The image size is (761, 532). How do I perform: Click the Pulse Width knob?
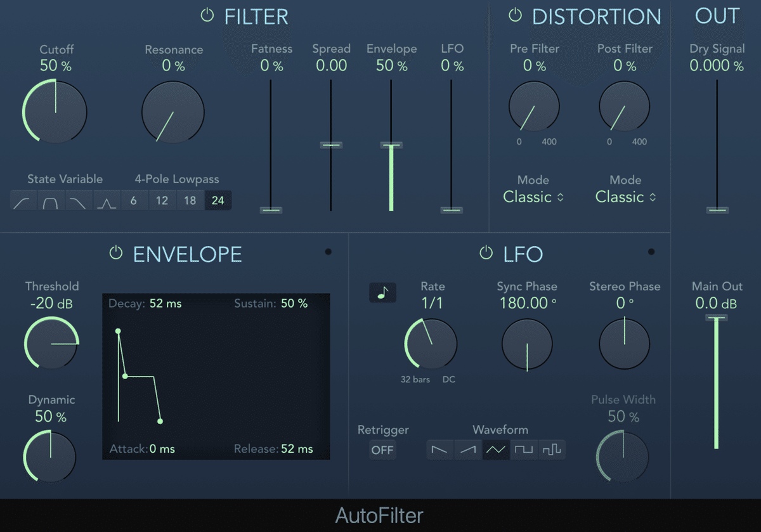click(623, 458)
